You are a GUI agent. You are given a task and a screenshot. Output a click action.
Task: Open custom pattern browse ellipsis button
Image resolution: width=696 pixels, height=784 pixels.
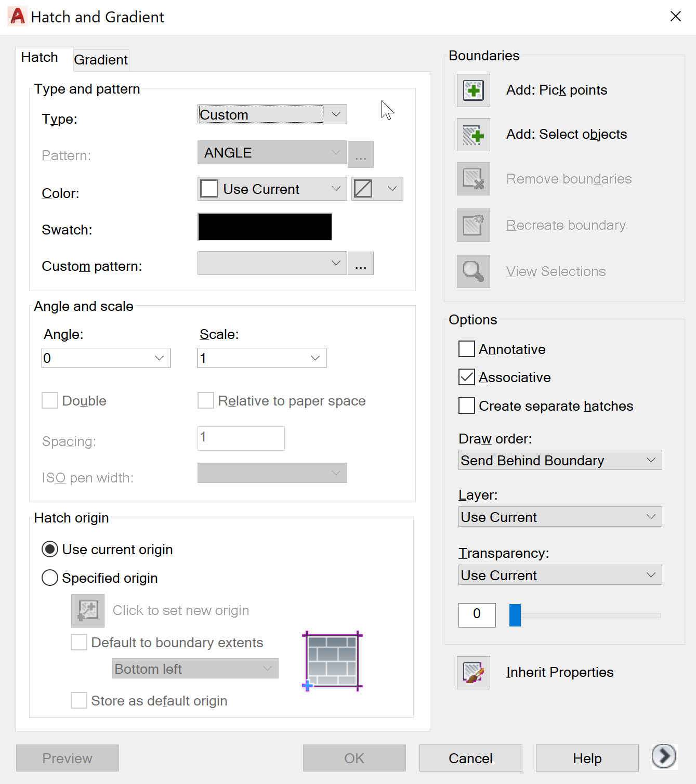[x=361, y=264]
